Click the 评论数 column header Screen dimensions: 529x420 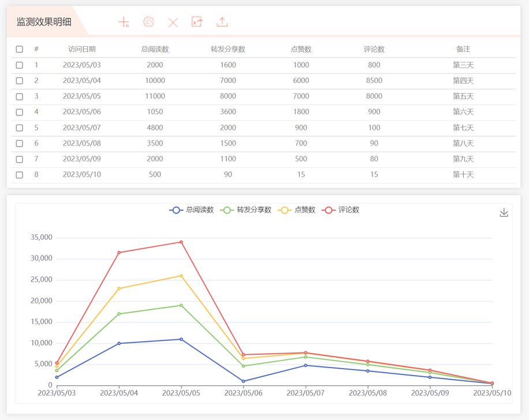point(374,49)
